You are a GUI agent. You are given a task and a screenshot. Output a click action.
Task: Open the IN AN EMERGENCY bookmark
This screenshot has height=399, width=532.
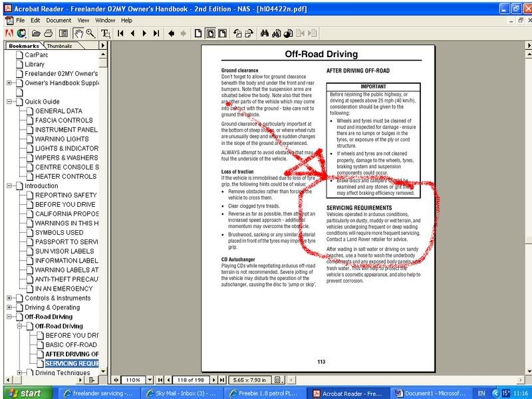click(64, 289)
